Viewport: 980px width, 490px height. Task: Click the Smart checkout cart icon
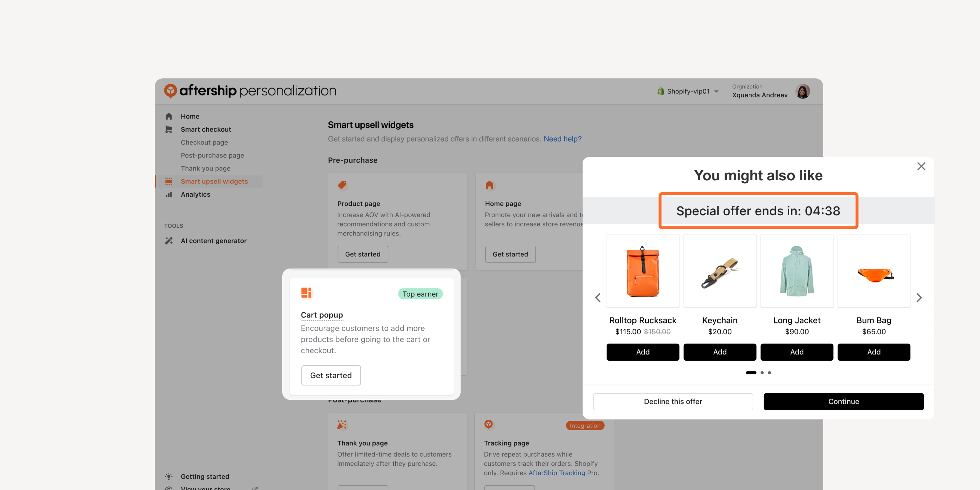[x=169, y=129]
